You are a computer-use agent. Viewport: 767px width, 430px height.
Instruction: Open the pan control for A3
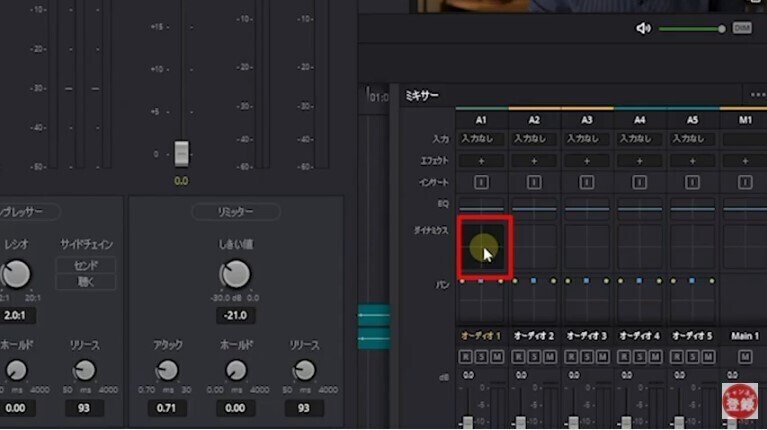point(587,300)
